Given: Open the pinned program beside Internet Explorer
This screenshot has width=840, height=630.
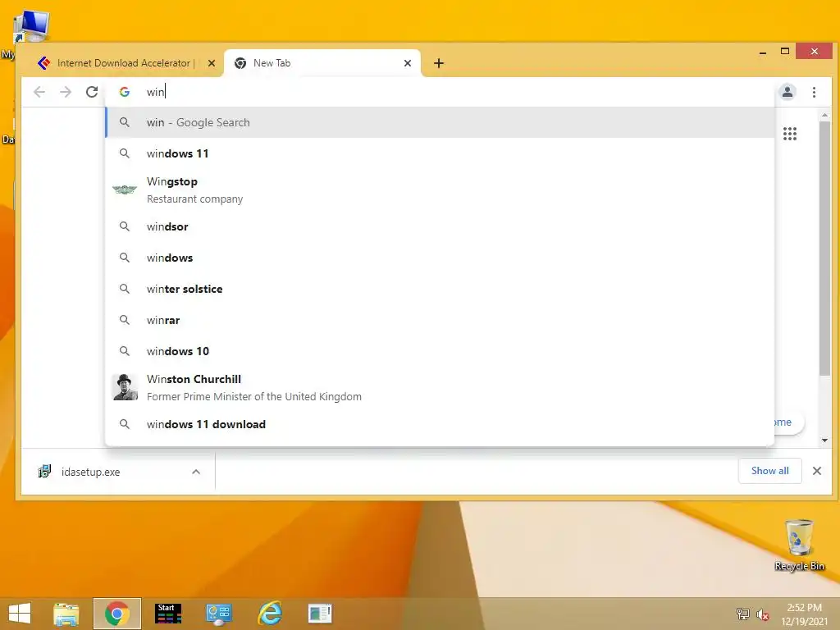Looking at the screenshot, I should pos(321,614).
